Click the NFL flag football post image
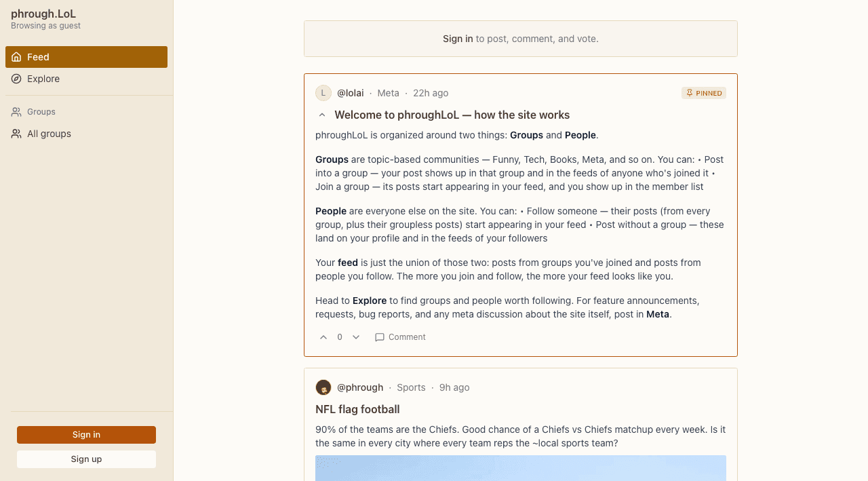868x481 pixels. [x=520, y=468]
